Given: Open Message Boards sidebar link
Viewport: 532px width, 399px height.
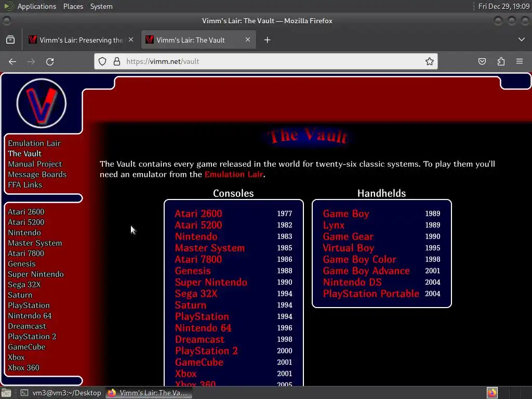Looking at the screenshot, I should [x=37, y=175].
